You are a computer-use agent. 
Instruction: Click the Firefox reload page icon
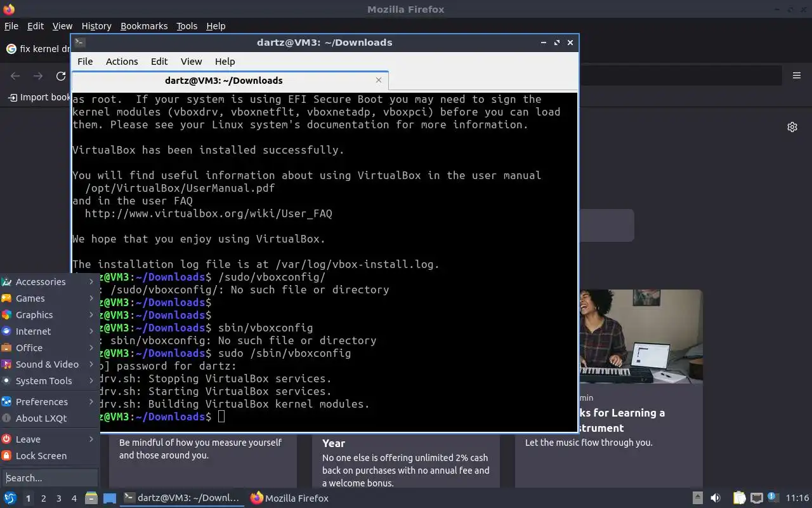pyautogui.click(x=61, y=76)
